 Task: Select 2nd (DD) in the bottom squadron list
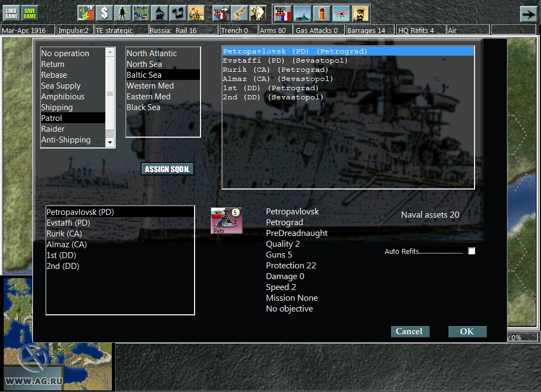(120, 266)
